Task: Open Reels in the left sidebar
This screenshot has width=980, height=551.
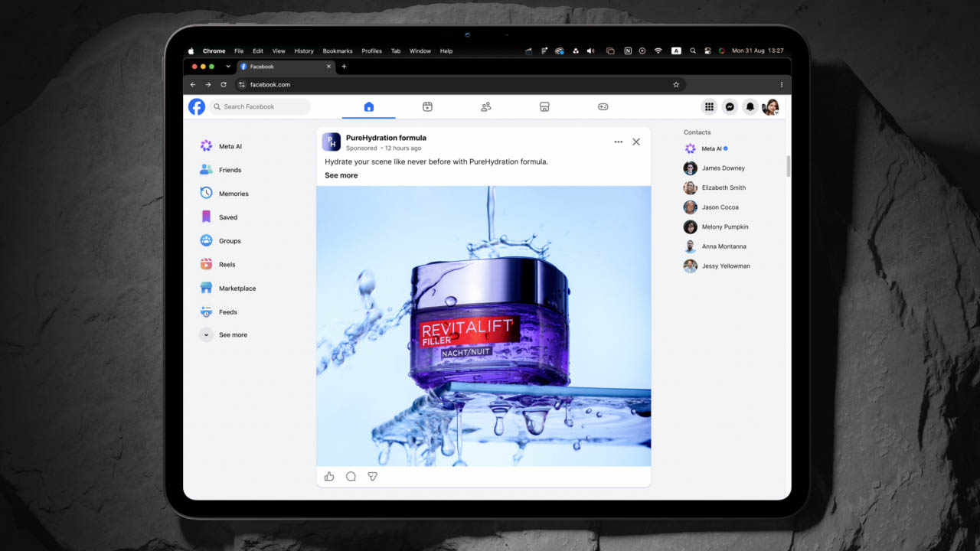Action: (x=218, y=265)
